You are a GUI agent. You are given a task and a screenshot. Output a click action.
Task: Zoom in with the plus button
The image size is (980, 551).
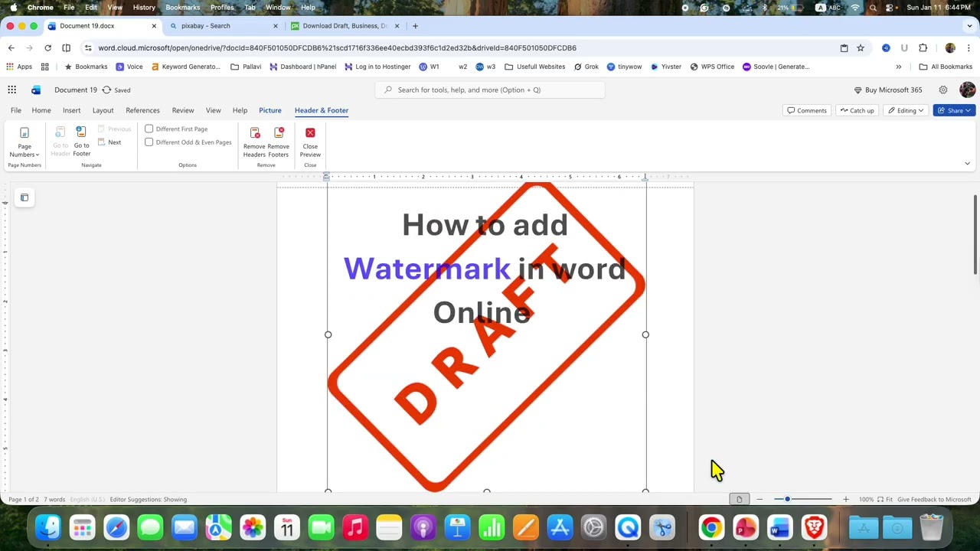click(x=846, y=499)
